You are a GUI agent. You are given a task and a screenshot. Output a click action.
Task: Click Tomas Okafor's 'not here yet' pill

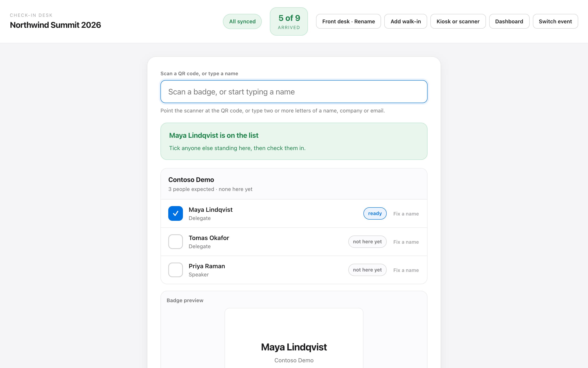367,242
